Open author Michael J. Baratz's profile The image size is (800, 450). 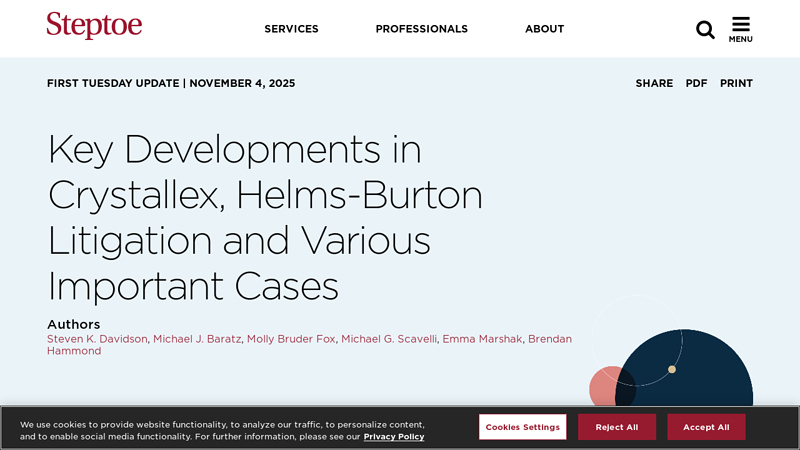(x=197, y=339)
